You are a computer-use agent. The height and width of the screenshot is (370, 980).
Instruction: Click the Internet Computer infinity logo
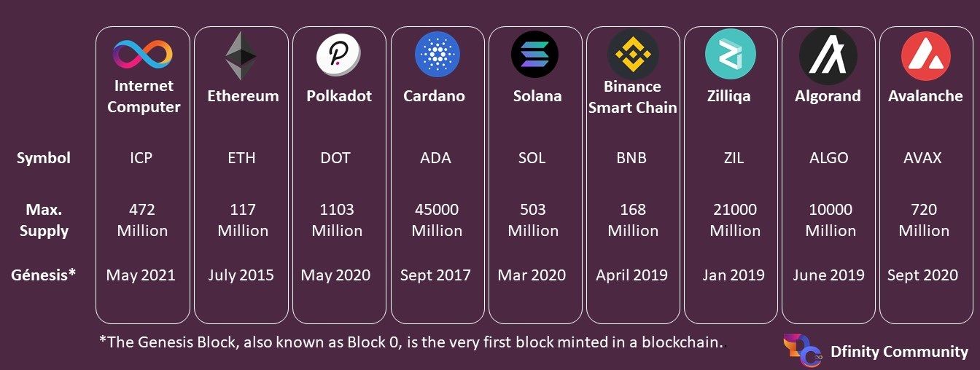point(142,54)
